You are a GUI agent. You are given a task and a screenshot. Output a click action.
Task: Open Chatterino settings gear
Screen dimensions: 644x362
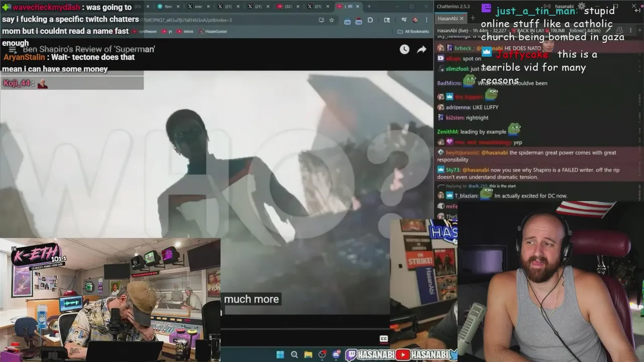click(x=582, y=6)
